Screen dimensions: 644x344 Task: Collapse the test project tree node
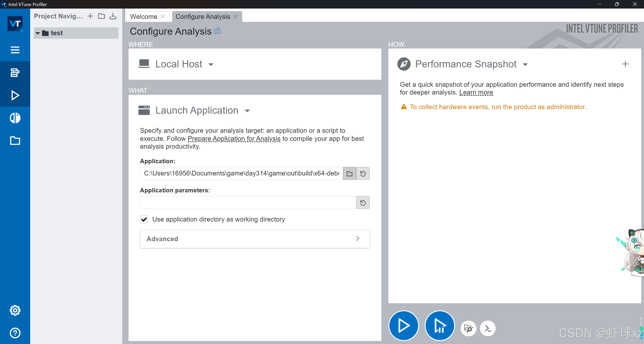coord(38,33)
